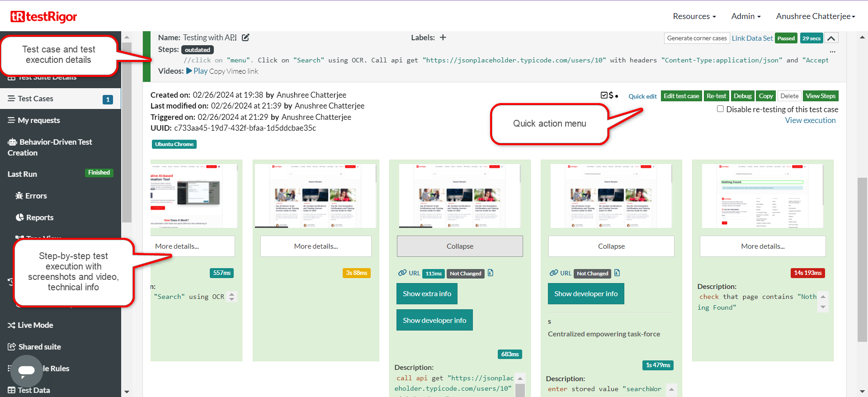Open the chat bubble widget
The image size is (868, 397).
(x=26, y=370)
